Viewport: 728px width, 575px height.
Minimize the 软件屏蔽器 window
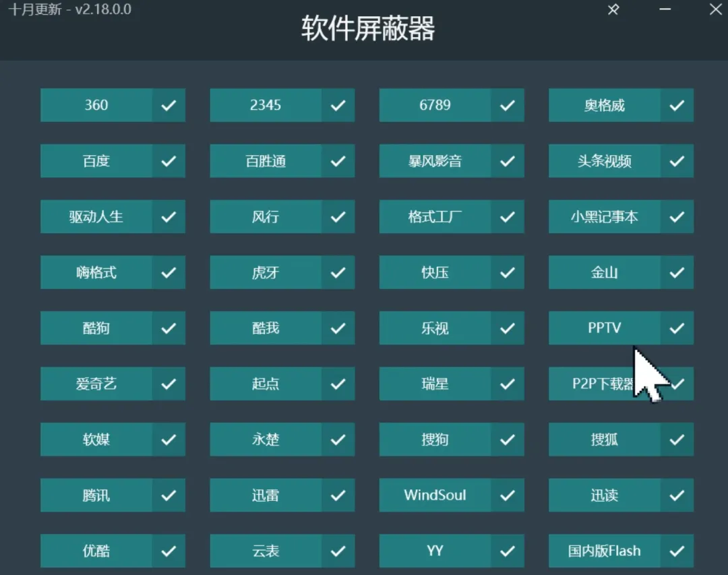click(665, 9)
